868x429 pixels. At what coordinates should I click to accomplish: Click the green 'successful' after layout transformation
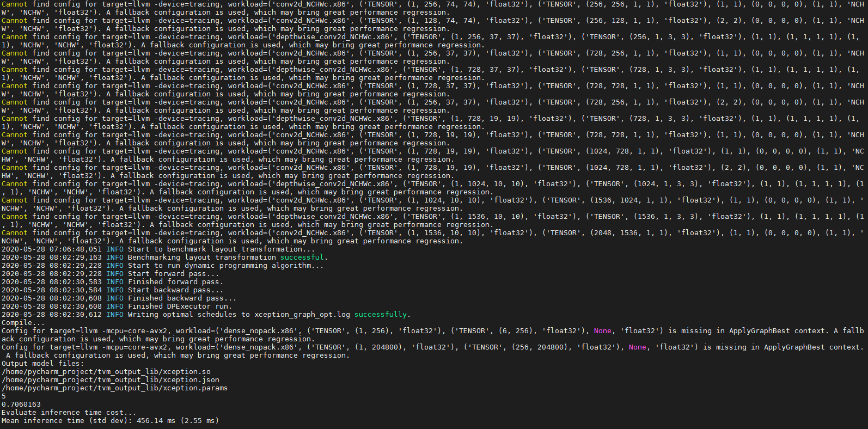click(302, 258)
